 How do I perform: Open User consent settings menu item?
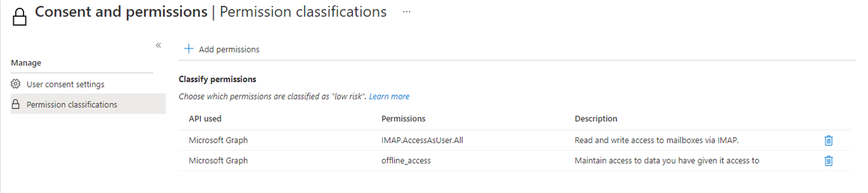pos(65,84)
